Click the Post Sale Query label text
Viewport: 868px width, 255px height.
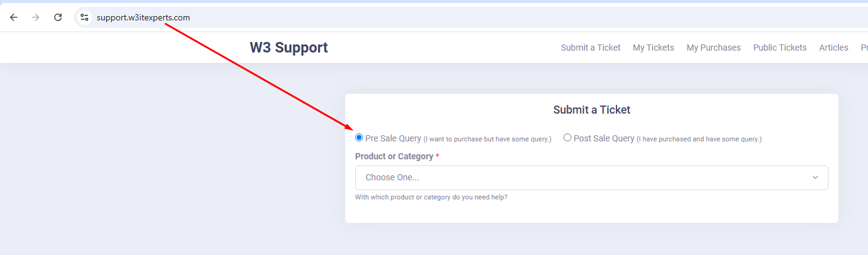click(604, 139)
